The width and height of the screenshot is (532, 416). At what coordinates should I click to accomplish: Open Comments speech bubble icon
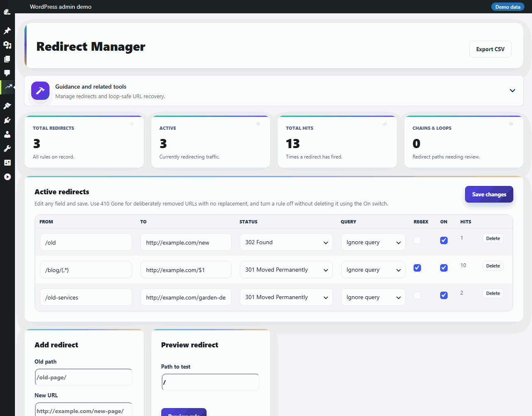point(7,73)
